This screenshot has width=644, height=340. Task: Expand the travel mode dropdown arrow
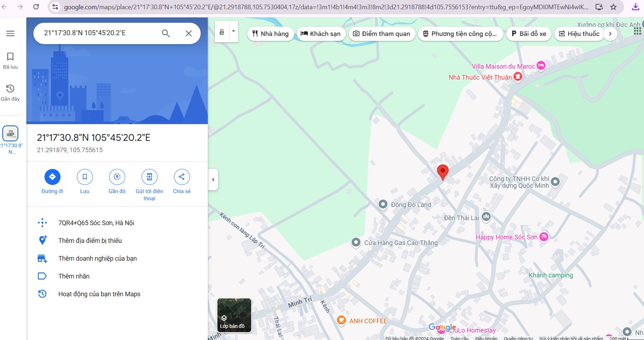(x=233, y=31)
